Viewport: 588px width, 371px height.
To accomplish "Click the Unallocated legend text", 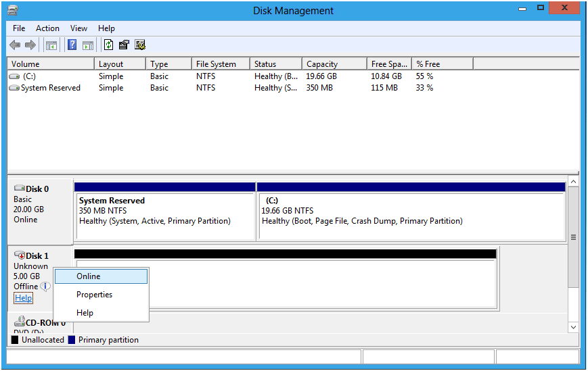I will (43, 340).
